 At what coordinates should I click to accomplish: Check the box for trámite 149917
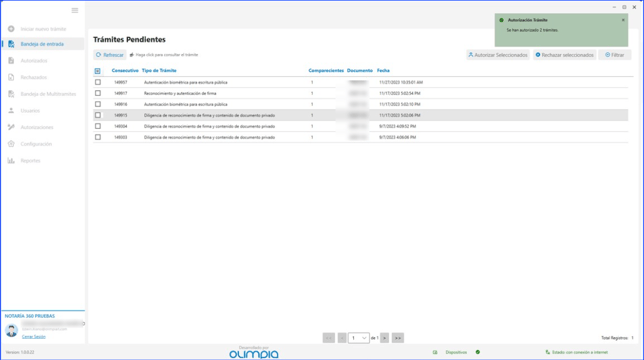tap(98, 93)
